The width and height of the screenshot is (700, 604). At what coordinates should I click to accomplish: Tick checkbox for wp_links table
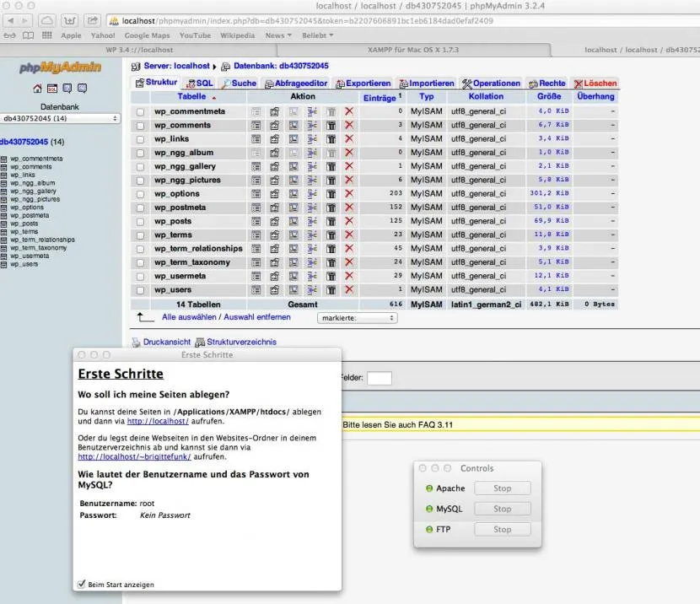[x=140, y=140]
